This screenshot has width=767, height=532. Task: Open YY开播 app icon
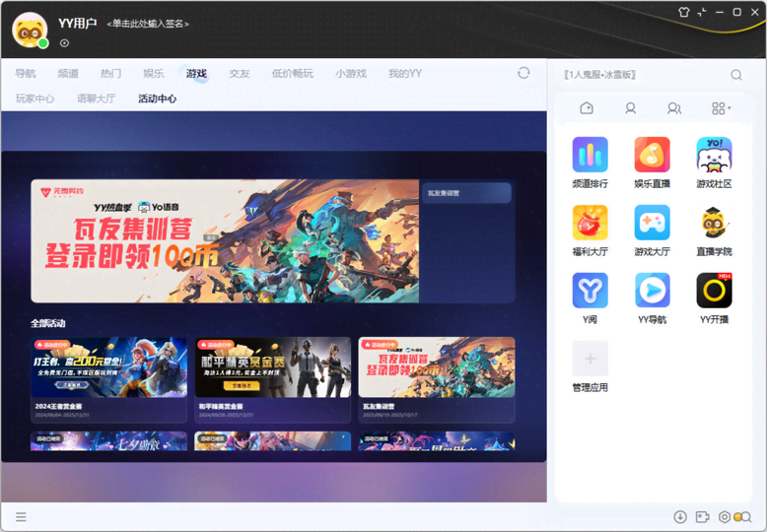tap(714, 291)
